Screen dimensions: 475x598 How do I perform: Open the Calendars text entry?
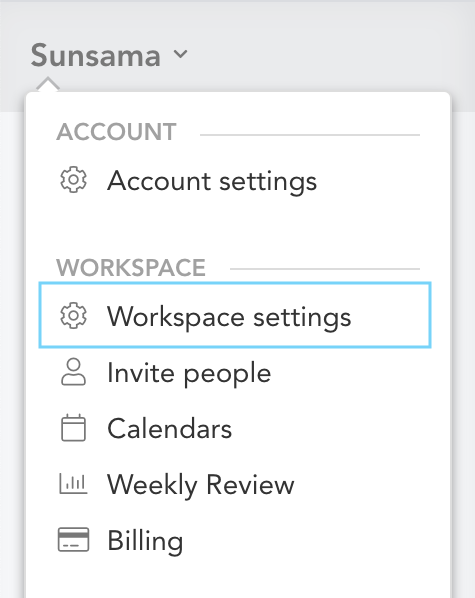(x=169, y=429)
